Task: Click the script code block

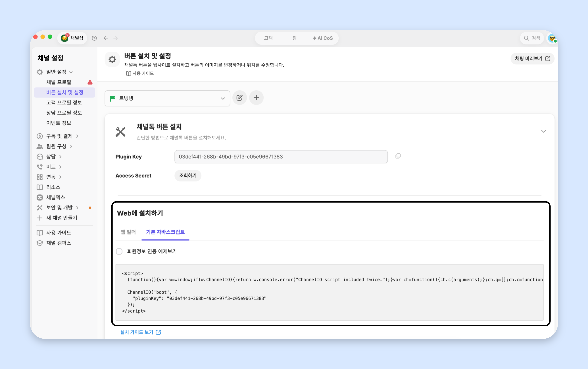Action: (x=330, y=292)
